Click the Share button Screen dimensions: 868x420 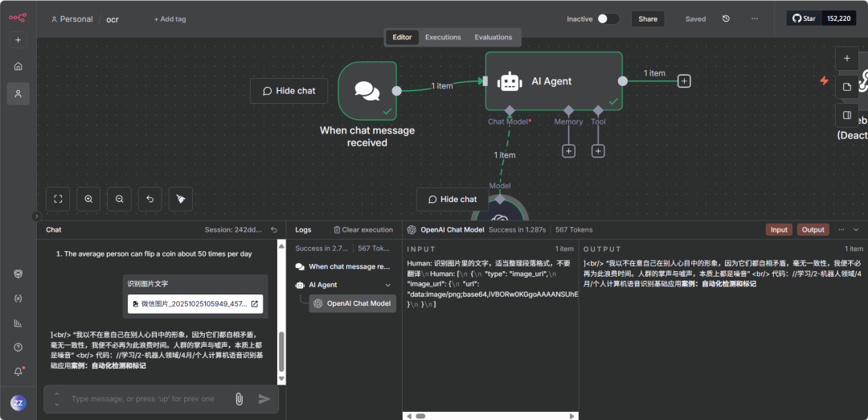648,19
